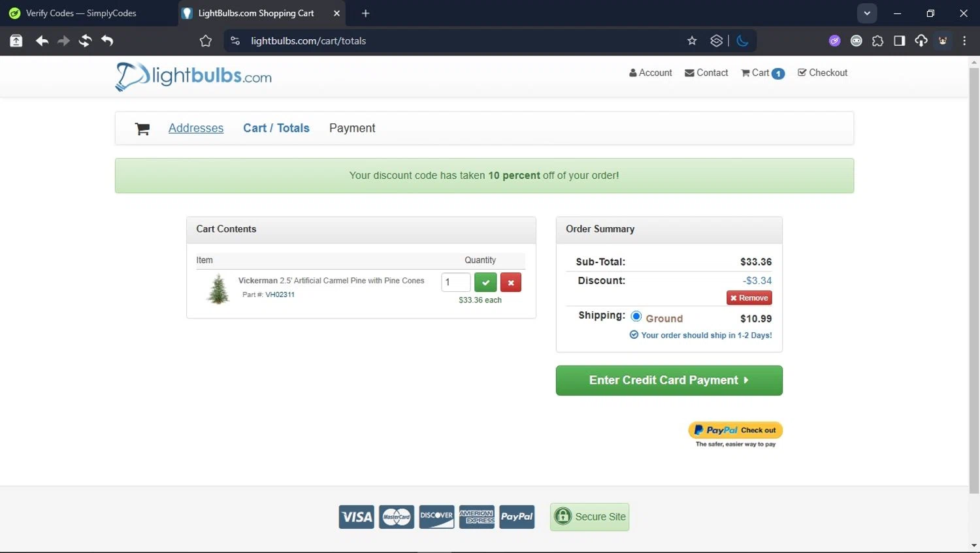The image size is (980, 553).
Task: Click the share upload toolbar icon
Action: (x=16, y=40)
